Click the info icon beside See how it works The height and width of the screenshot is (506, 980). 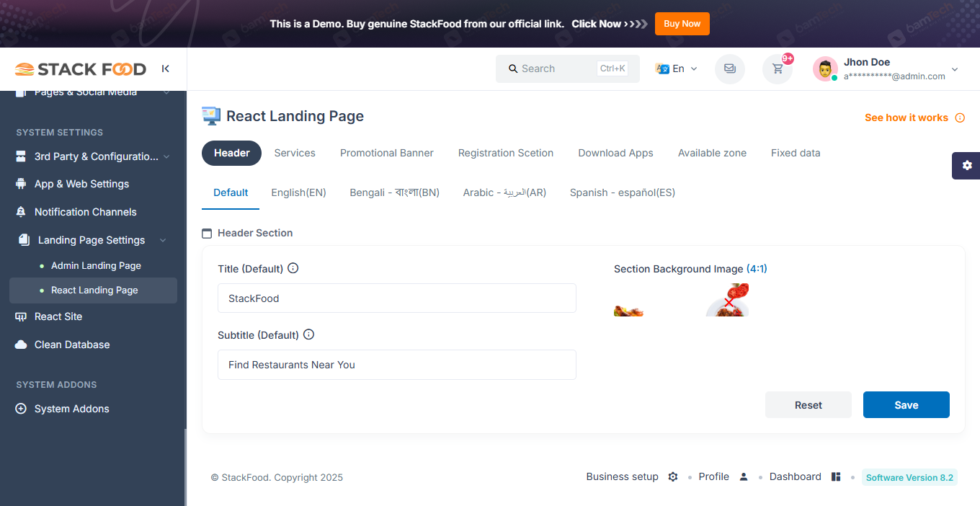click(x=960, y=117)
